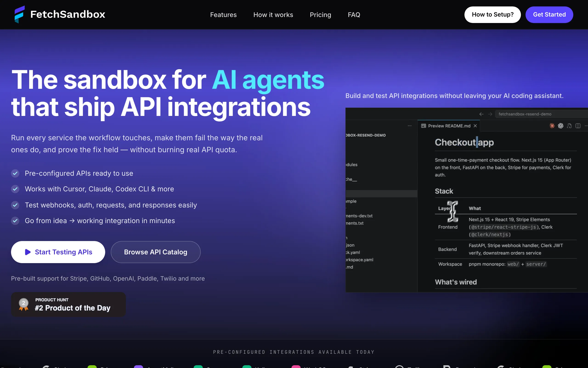Click Start Testing APIs button
The image size is (588, 368).
[x=58, y=252]
